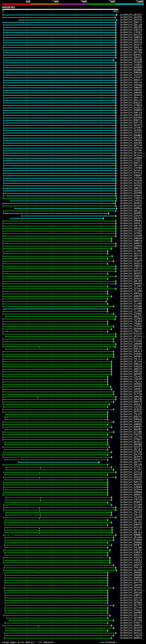
Task: Select label UniRef100_C1FEC9
Action: click(131, 198)
